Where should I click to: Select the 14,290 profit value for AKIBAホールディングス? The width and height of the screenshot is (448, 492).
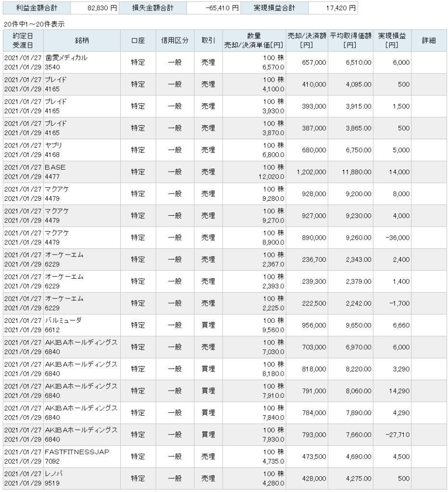click(x=399, y=391)
